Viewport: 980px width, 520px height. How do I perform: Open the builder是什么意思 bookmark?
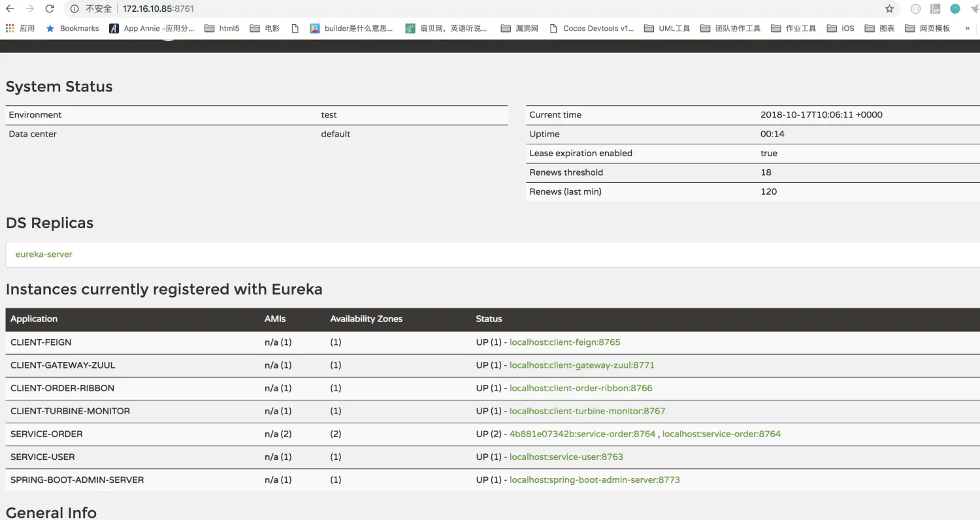pos(351,28)
